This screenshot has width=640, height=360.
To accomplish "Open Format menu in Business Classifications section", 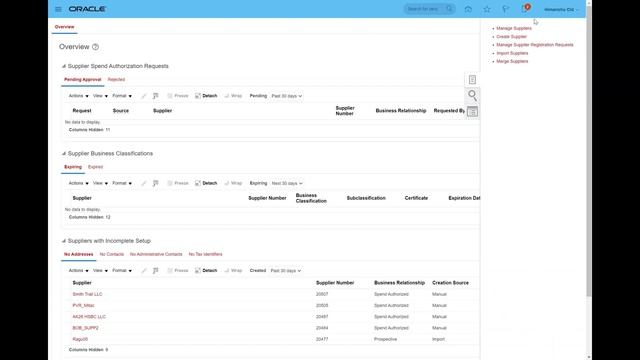I will tap(122, 183).
